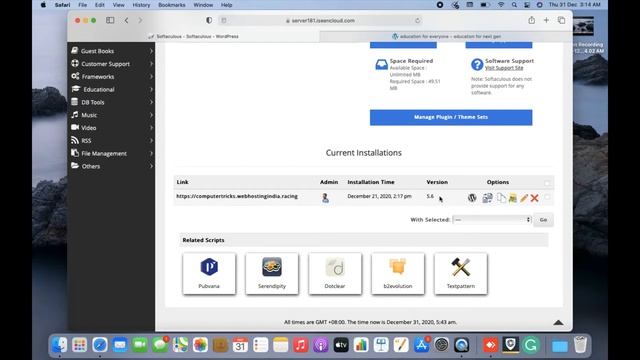640x360 pixels.
Task: Expand Music category in sidebar
Action: pyautogui.click(x=112, y=115)
